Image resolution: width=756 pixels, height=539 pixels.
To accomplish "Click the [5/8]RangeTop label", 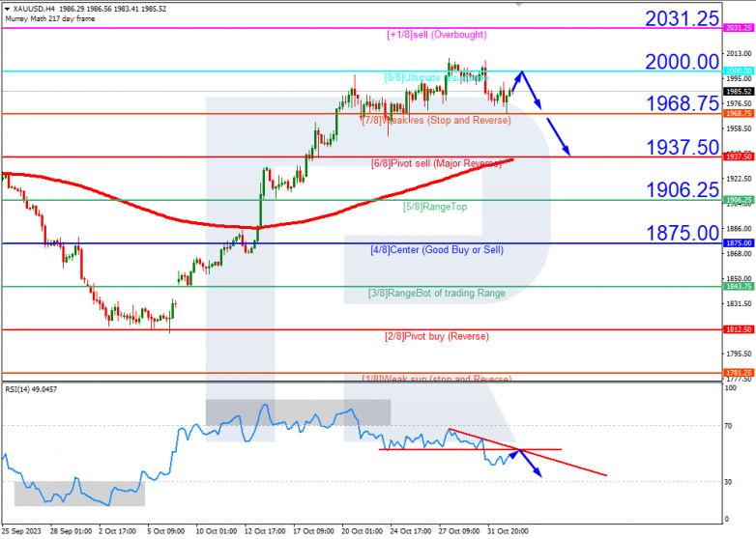I will point(435,207).
